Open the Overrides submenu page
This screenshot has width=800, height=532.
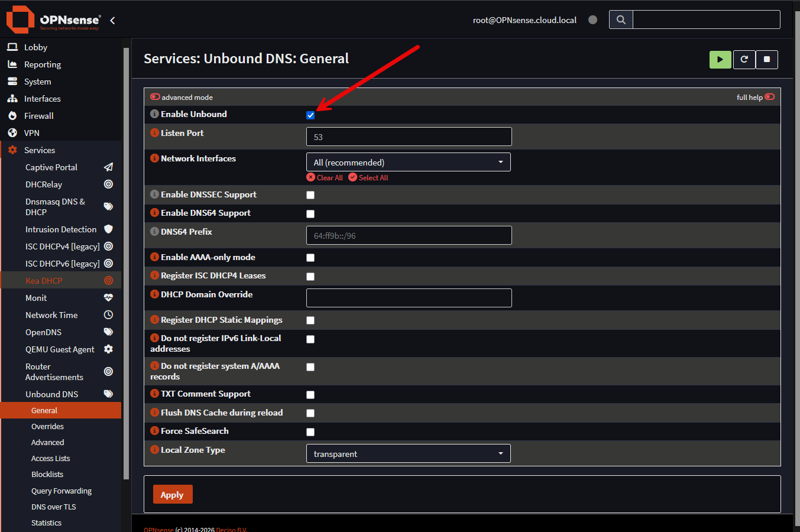tap(61, 426)
